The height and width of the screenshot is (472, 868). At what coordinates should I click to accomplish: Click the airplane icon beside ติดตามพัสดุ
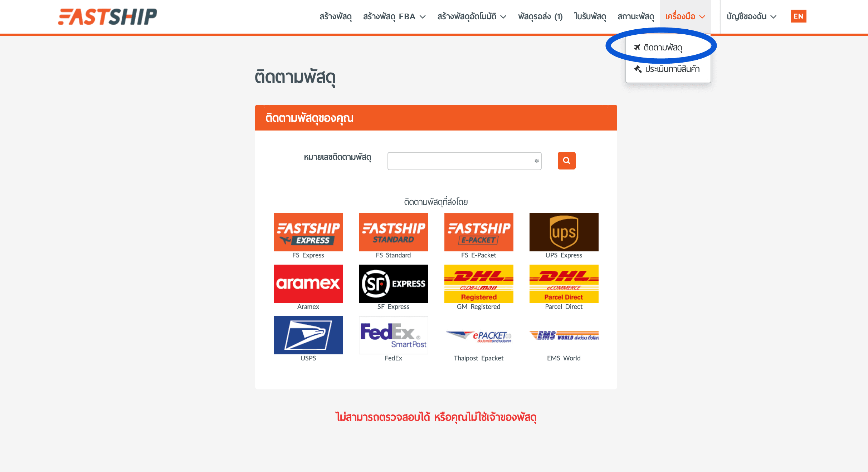pos(637,47)
